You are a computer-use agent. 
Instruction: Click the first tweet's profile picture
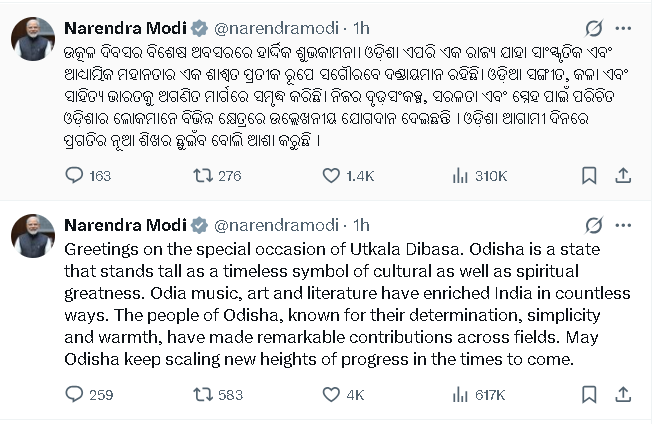pos(33,38)
